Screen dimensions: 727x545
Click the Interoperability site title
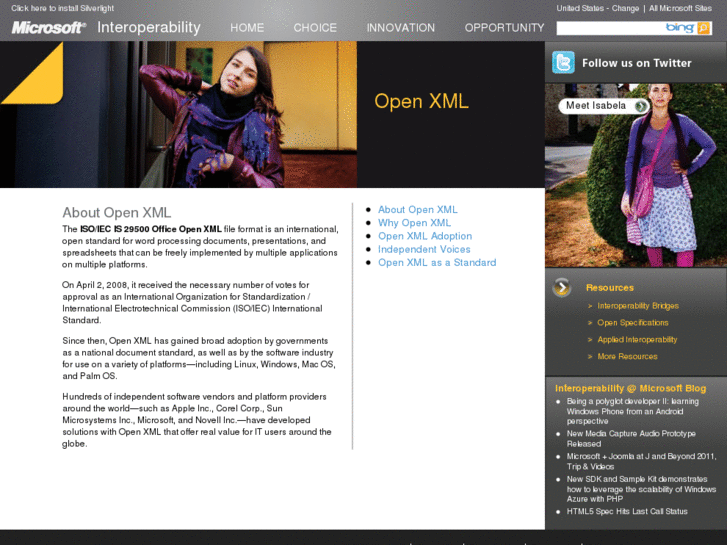point(149,28)
